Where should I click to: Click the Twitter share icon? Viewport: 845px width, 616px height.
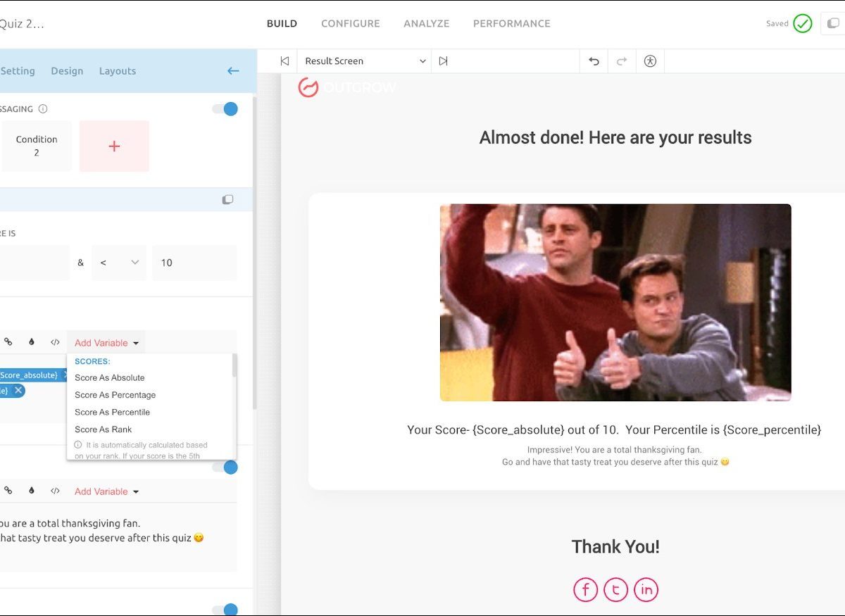[615, 589]
